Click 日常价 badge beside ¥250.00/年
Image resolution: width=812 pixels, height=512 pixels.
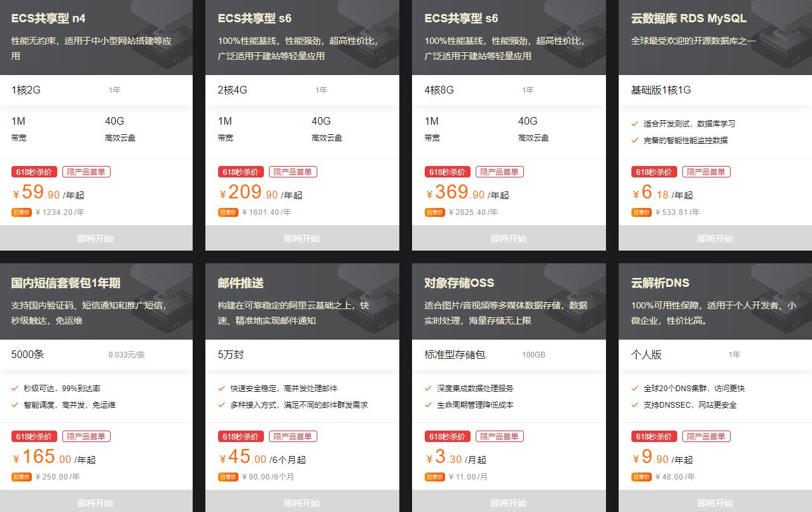22,477
